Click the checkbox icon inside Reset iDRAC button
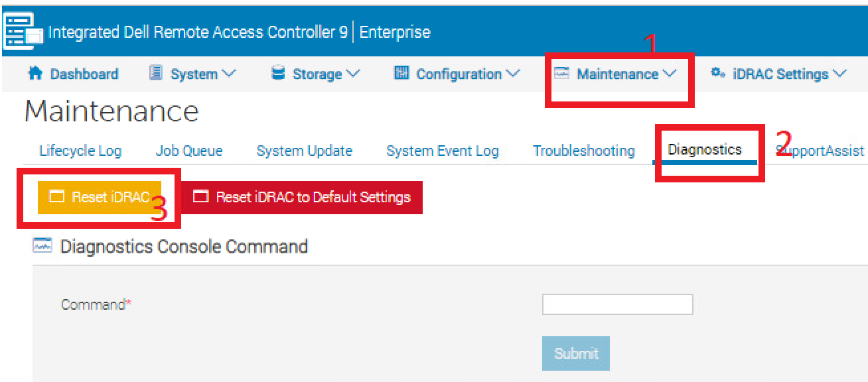868x382 pixels. point(57,197)
